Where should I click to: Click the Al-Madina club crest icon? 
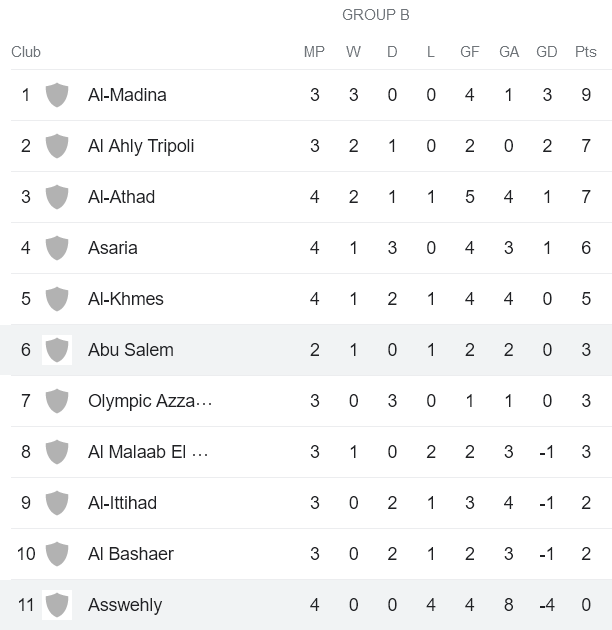click(x=57, y=95)
